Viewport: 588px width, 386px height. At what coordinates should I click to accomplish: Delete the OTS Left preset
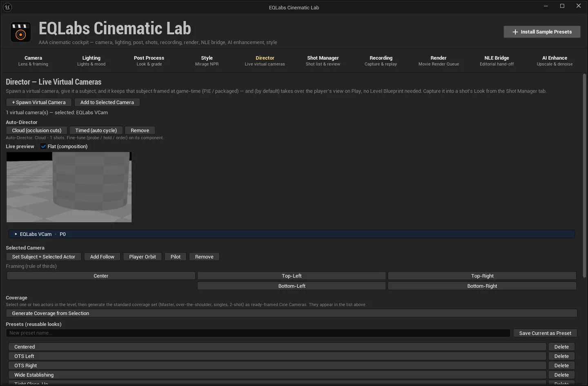click(x=561, y=356)
